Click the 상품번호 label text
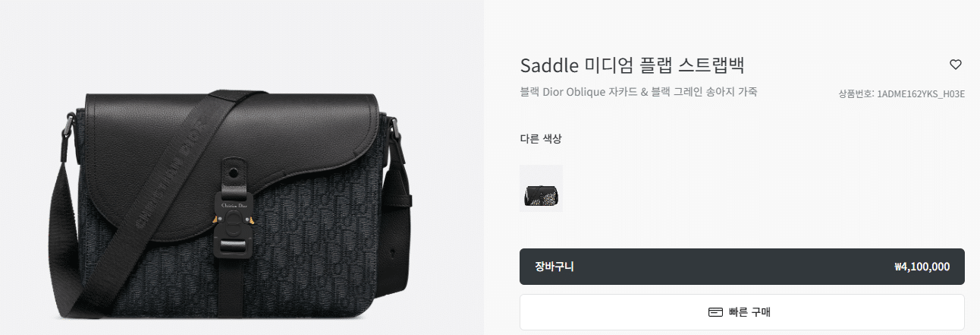The width and height of the screenshot is (980, 335). tap(856, 94)
